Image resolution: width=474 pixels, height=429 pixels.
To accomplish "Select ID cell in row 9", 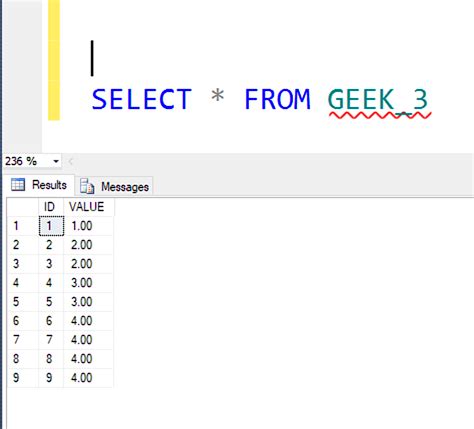I will (51, 378).
